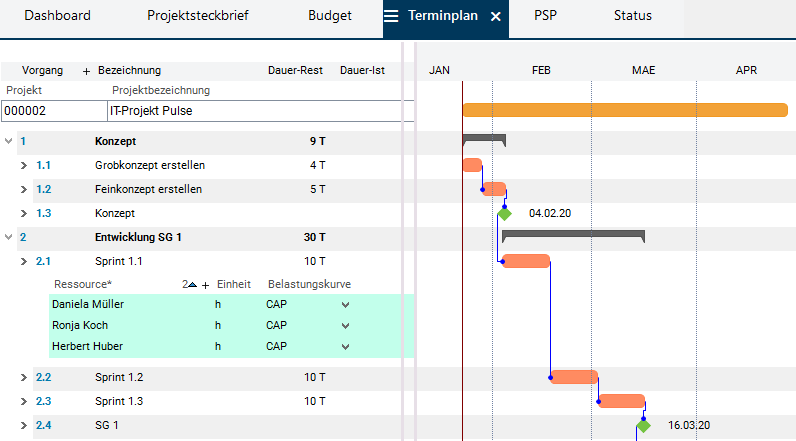The width and height of the screenshot is (796, 441).
Task: Go to the Budget tab
Action: click(332, 16)
